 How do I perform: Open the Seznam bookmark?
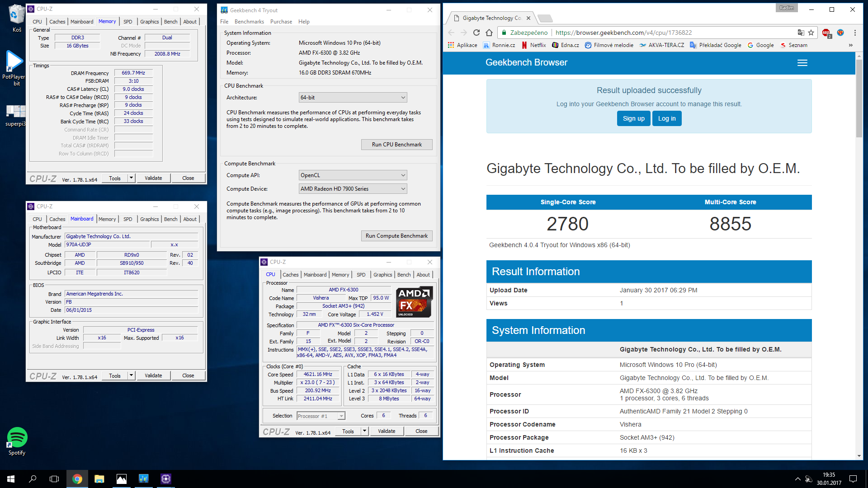coord(794,45)
